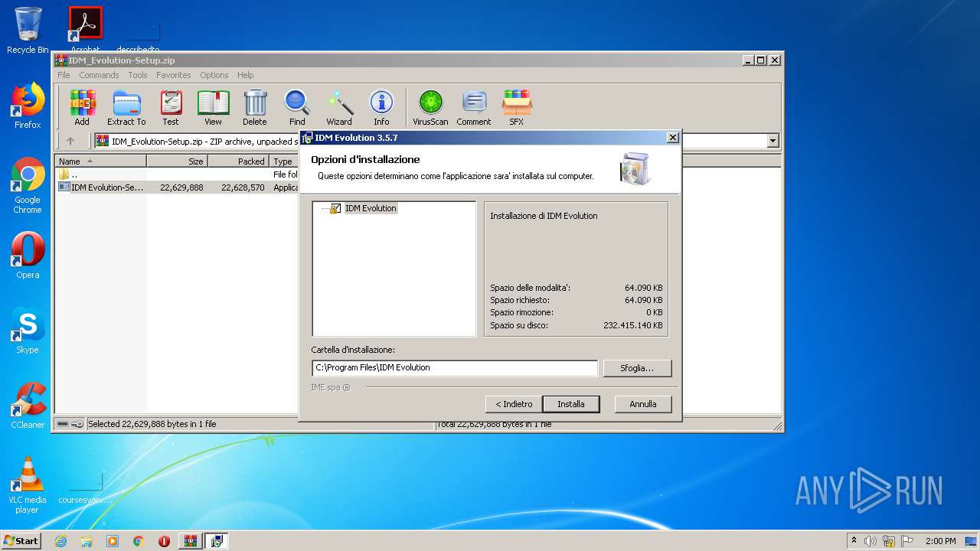Sort the file list by Size column
Image resolution: width=980 pixels, height=551 pixels.
pyautogui.click(x=177, y=161)
